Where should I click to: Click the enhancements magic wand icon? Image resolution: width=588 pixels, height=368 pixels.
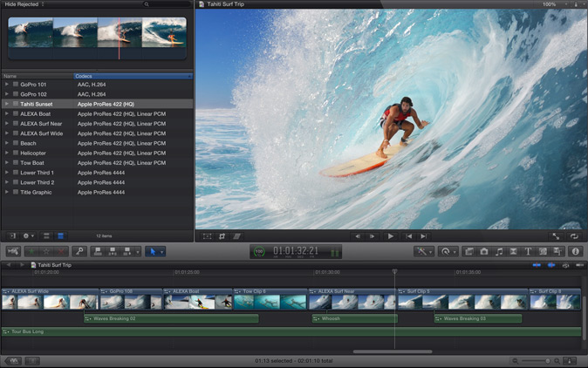pos(421,251)
